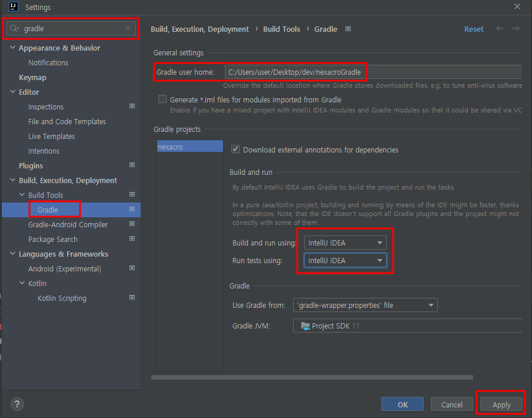This screenshot has width=532, height=418.
Task: Open Build and run using dropdown
Action: point(345,243)
